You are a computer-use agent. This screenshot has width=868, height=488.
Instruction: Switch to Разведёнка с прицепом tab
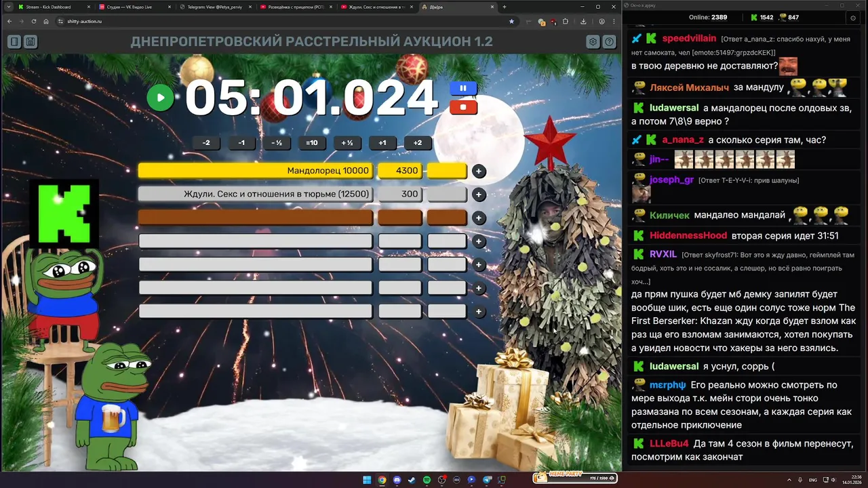tap(295, 7)
